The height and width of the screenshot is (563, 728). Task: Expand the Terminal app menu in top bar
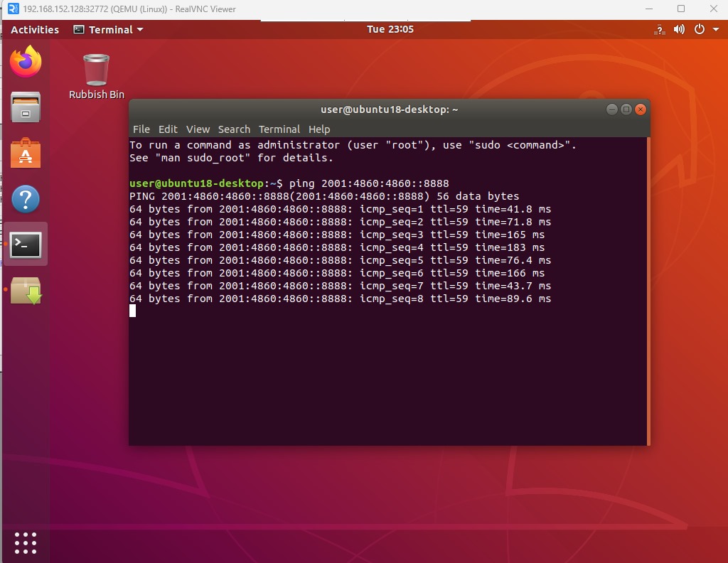click(108, 30)
